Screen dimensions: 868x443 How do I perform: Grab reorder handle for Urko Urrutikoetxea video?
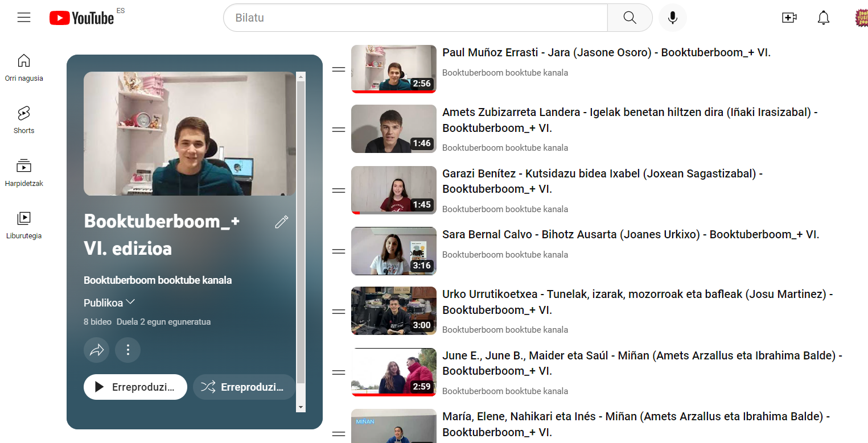339,312
